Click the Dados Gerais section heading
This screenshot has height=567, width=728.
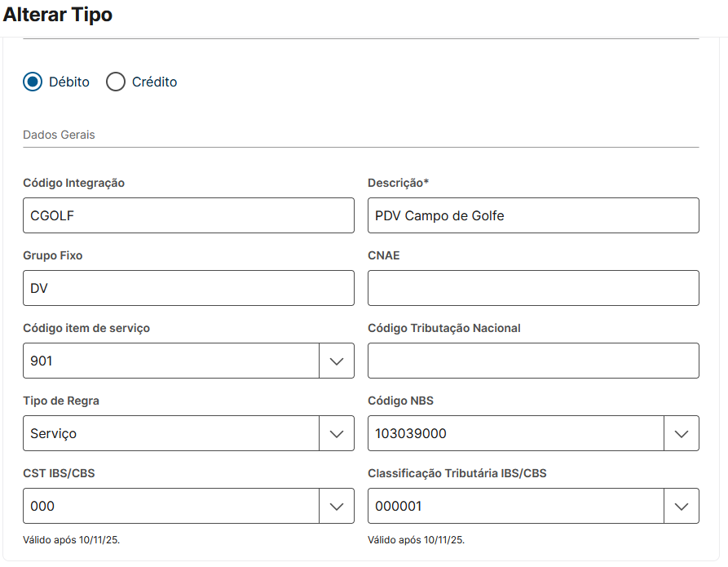click(59, 135)
